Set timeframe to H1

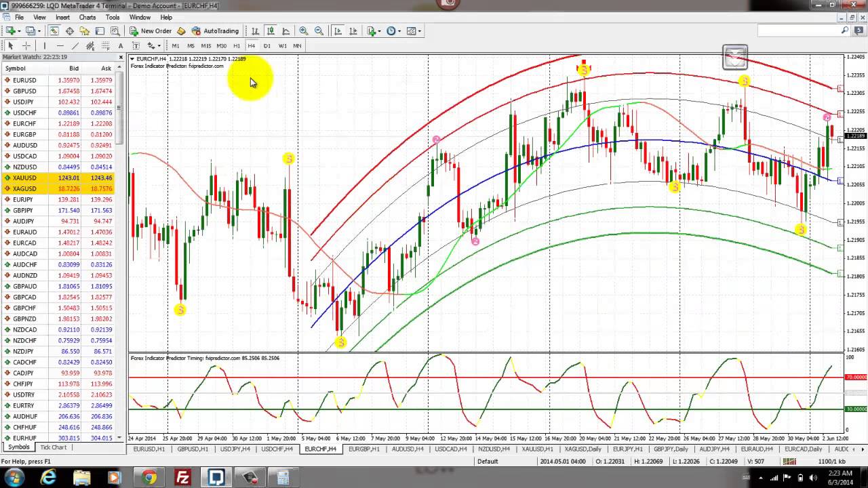tap(237, 45)
